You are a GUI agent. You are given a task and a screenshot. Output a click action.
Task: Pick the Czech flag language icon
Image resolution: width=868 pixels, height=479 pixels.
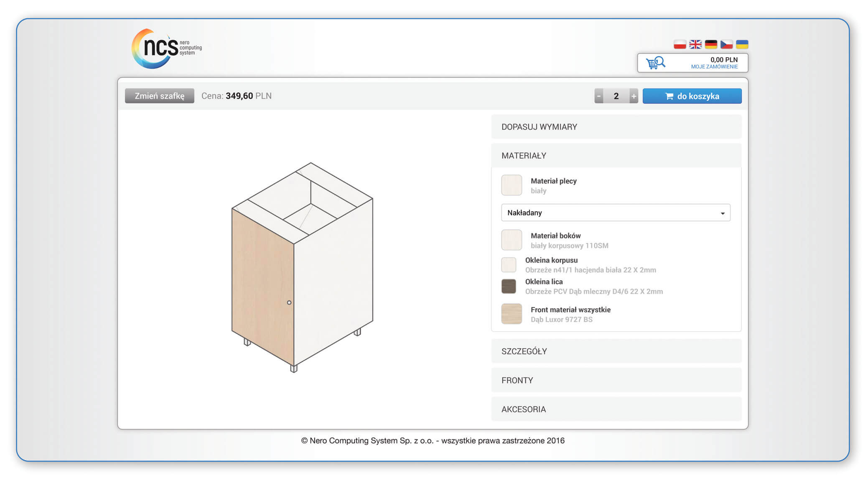726,44
